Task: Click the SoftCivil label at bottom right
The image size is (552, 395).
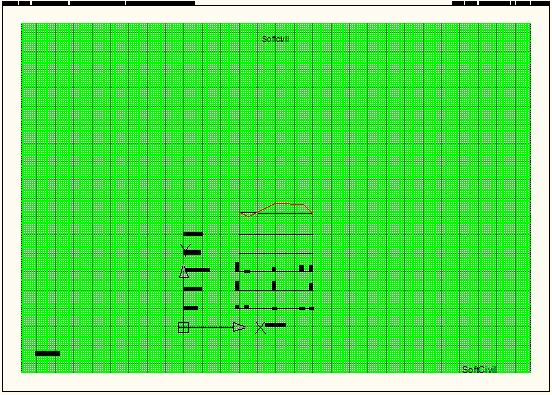Action: pyautogui.click(x=479, y=369)
